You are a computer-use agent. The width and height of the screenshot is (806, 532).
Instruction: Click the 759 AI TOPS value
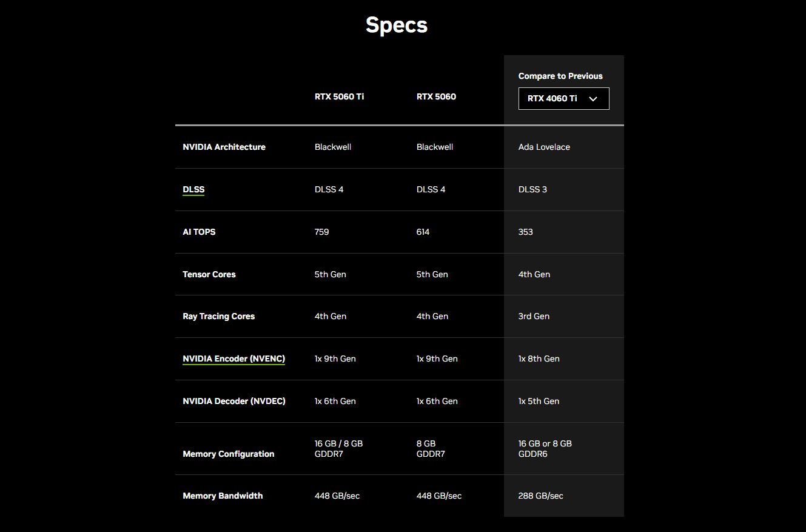321,232
